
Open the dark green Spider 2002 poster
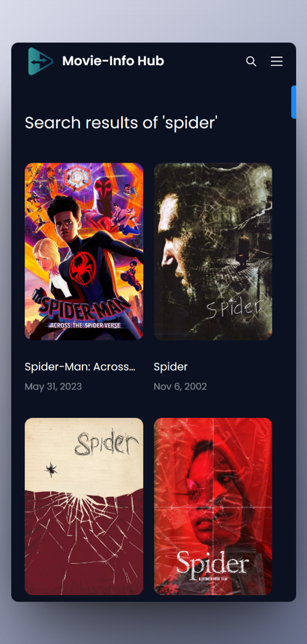[213, 251]
